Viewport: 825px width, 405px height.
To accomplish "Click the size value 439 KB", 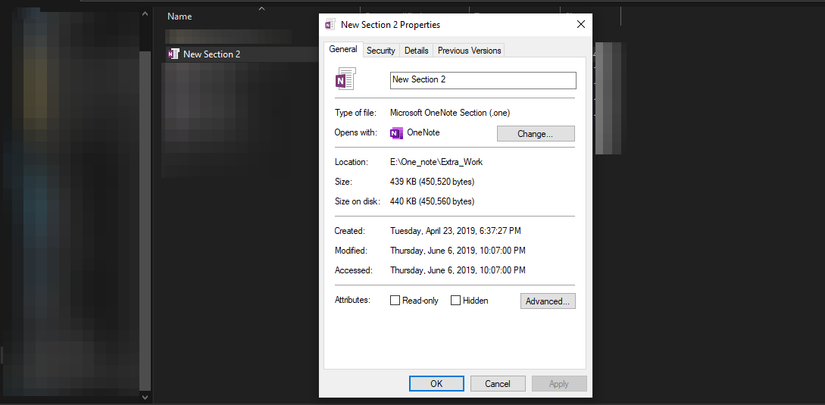I will pyautogui.click(x=432, y=182).
